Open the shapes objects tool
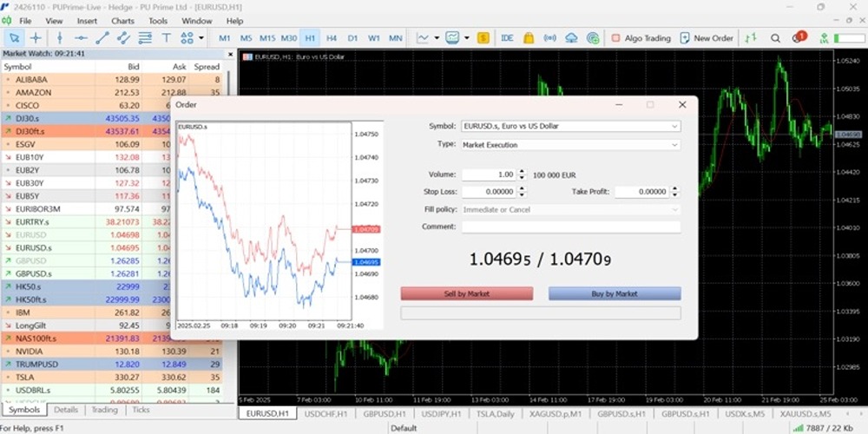 pyautogui.click(x=187, y=37)
